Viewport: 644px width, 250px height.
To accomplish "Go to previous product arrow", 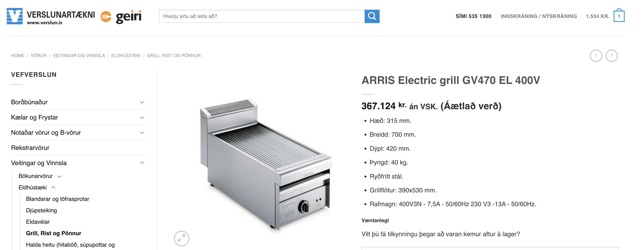I will point(596,55).
